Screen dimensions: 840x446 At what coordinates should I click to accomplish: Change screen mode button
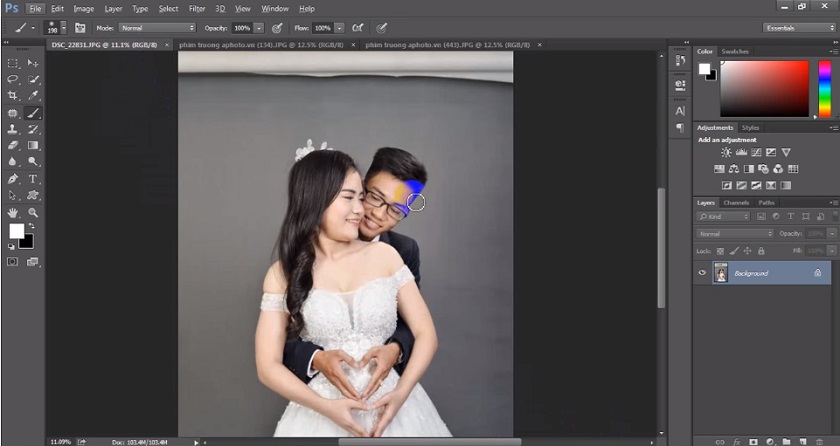click(33, 262)
